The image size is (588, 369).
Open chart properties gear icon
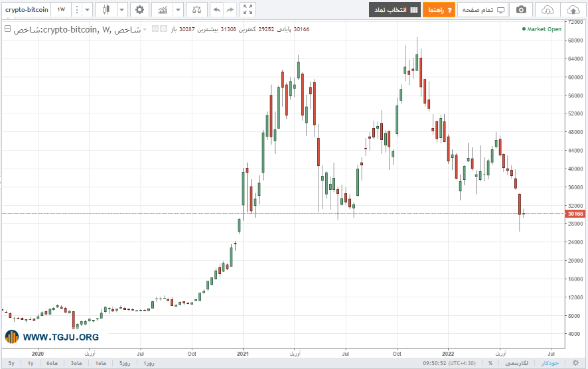click(139, 10)
